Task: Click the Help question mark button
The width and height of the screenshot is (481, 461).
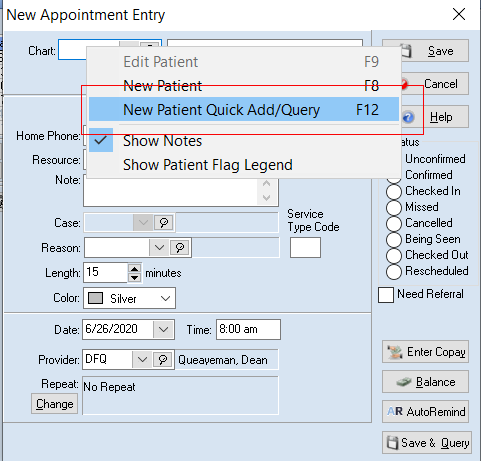Action: (x=435, y=117)
